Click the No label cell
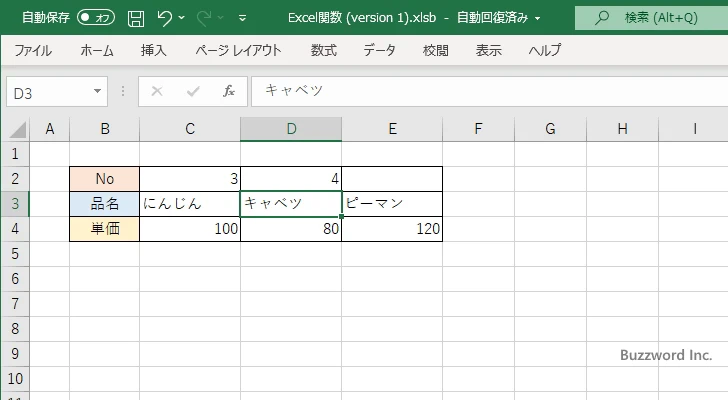Image resolution: width=728 pixels, height=400 pixels. [104, 179]
